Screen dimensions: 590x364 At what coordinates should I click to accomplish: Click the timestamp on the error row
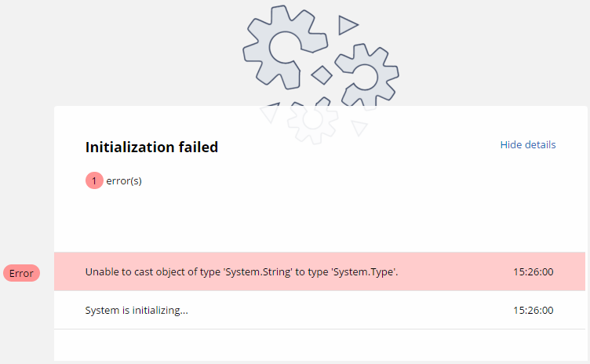534,271
